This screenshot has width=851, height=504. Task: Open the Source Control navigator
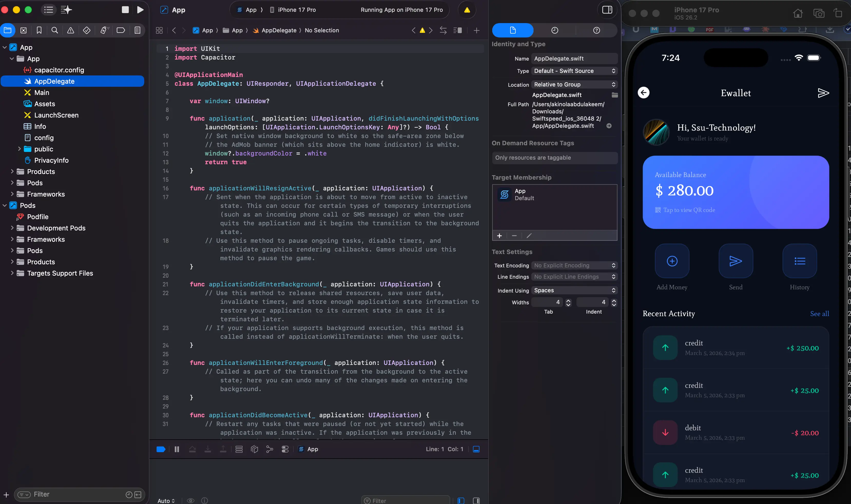[23, 30]
